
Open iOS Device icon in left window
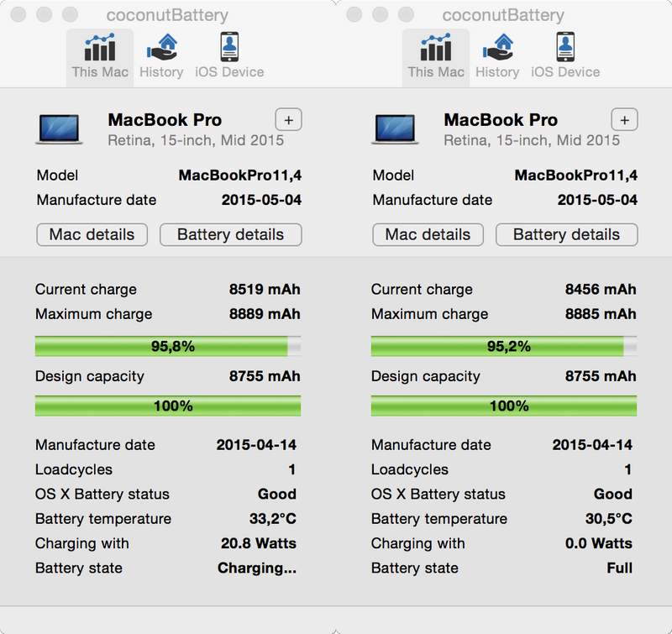(x=229, y=56)
